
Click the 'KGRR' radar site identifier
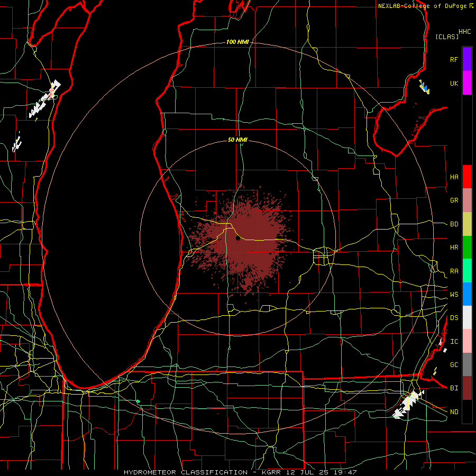272,472
